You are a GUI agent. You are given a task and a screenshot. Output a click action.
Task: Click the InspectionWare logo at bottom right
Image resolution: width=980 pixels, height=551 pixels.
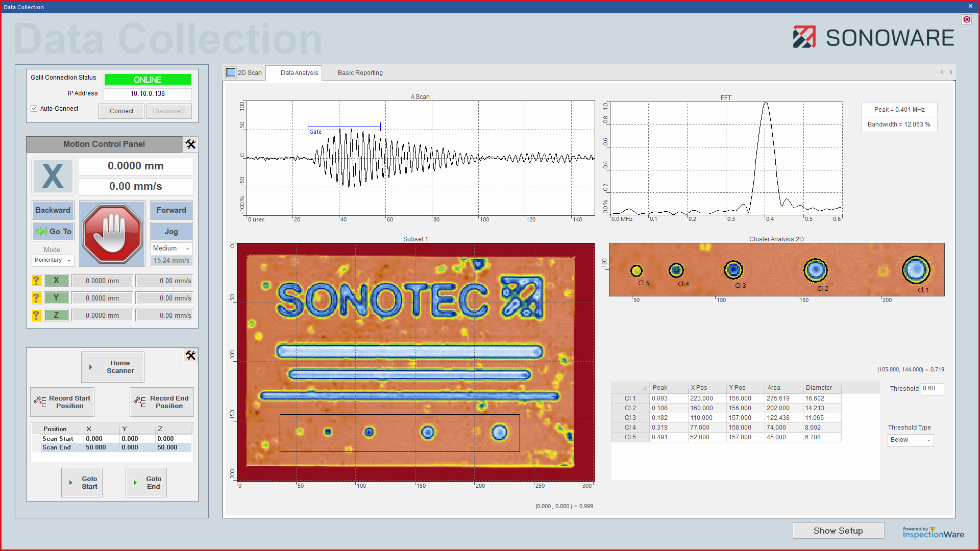933,532
